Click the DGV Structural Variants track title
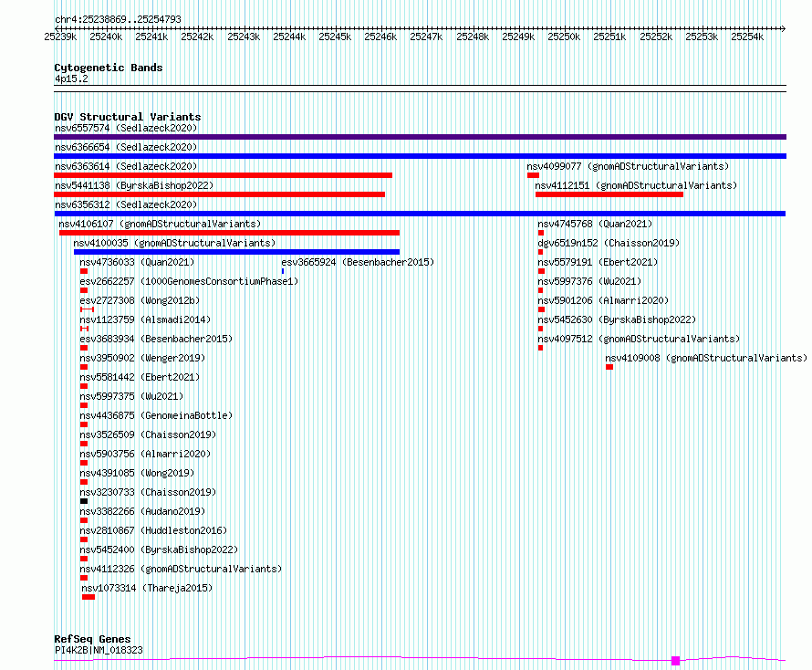812x670 pixels. point(128,117)
